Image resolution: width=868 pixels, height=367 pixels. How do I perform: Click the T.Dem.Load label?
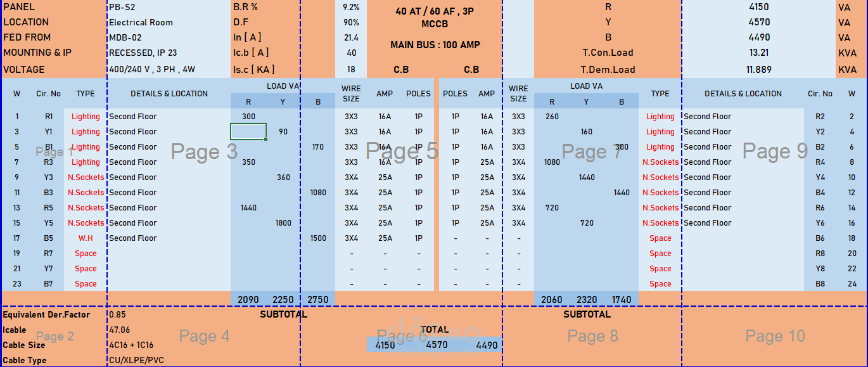608,69
